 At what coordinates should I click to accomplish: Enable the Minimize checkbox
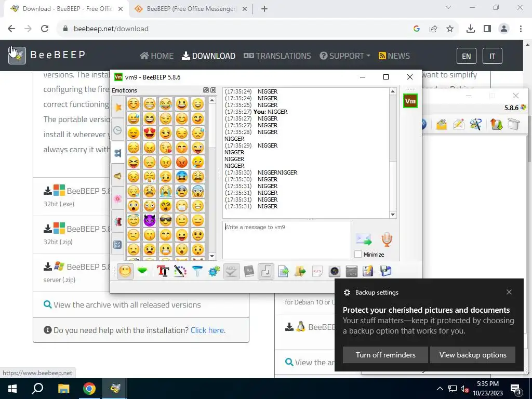tap(357, 255)
